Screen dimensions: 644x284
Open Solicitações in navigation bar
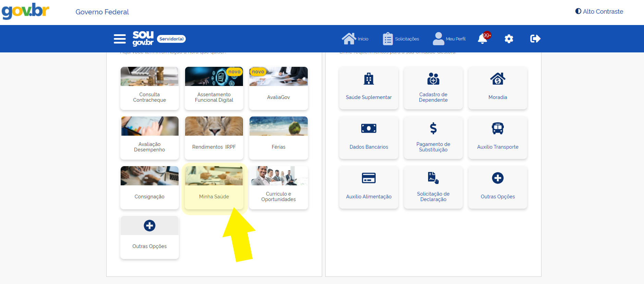tap(401, 39)
